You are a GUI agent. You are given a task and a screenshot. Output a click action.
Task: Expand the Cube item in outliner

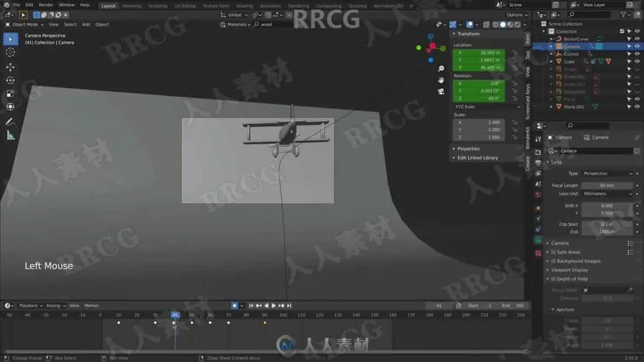coord(551,62)
